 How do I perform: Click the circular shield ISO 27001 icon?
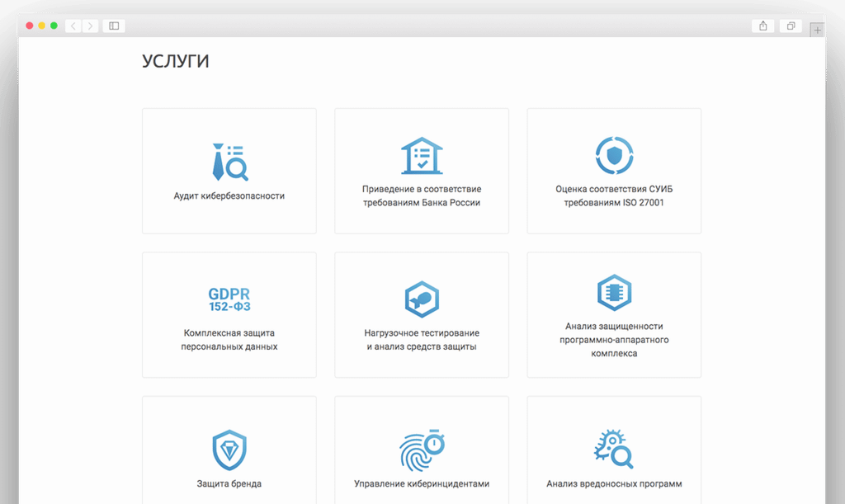coord(614,156)
